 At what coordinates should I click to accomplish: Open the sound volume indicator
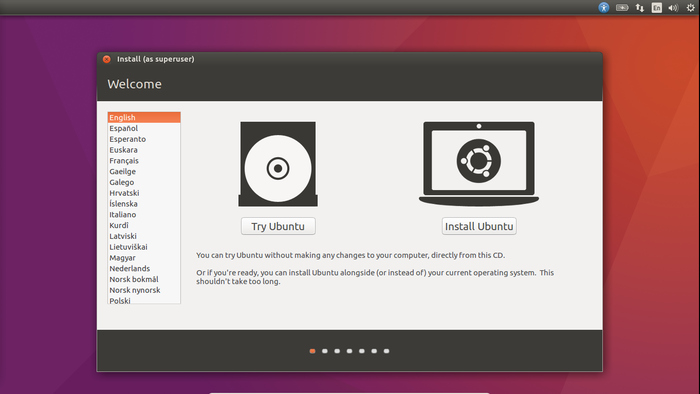point(673,8)
